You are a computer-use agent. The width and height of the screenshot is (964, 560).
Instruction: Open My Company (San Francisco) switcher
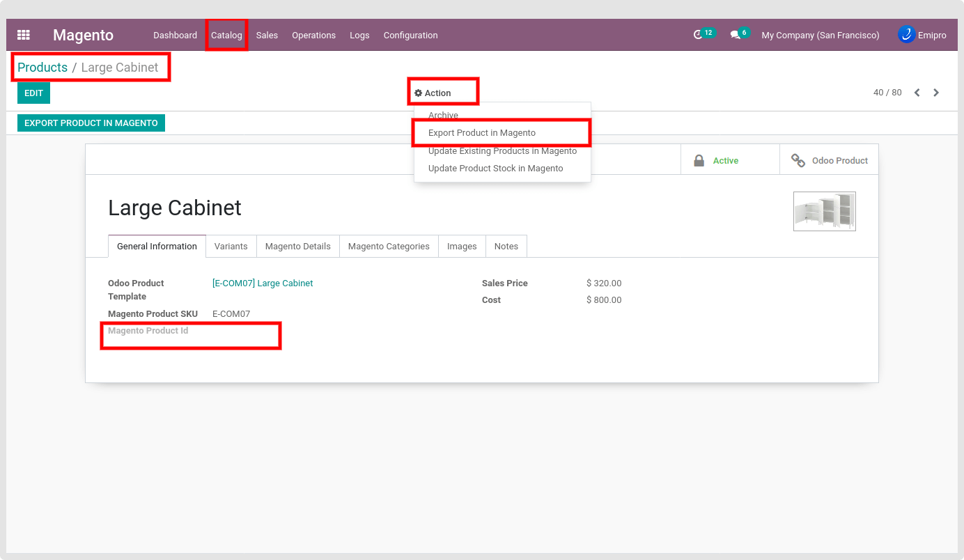[821, 35]
